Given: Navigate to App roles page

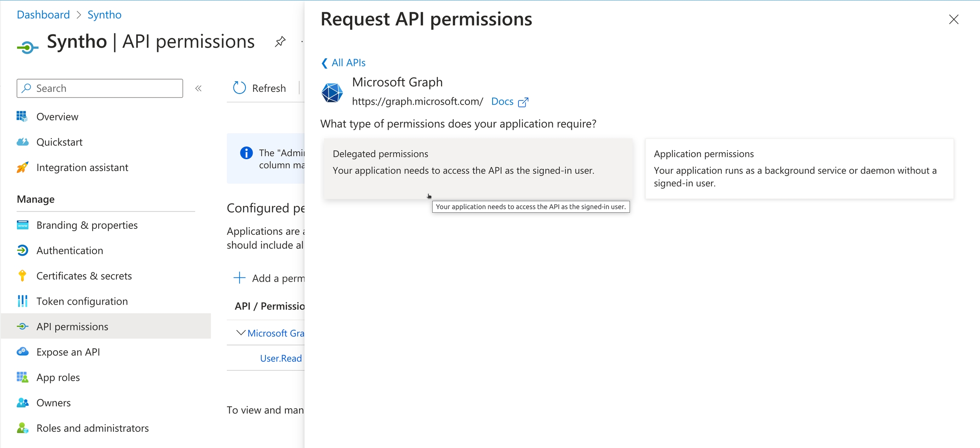Looking at the screenshot, I should click(x=58, y=377).
